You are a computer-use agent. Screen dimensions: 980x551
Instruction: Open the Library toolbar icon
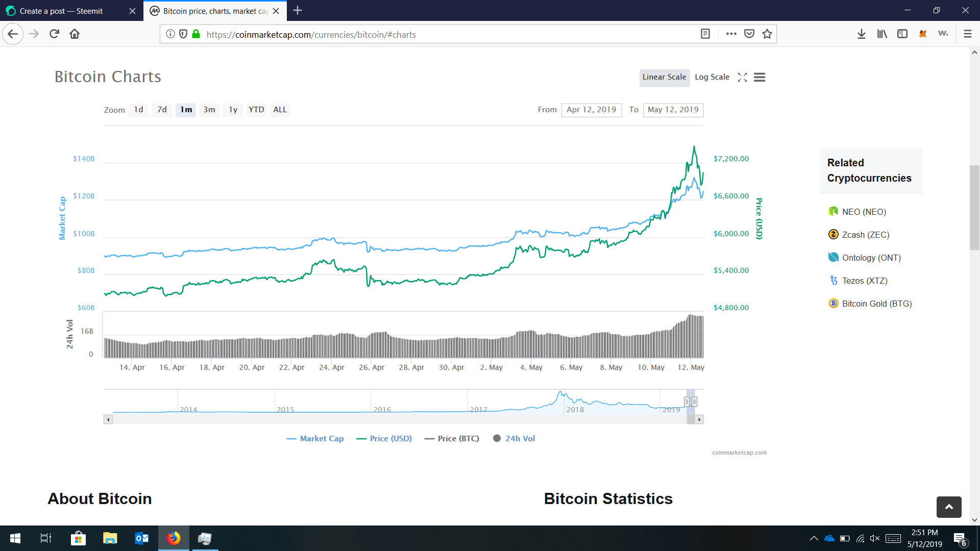882,34
